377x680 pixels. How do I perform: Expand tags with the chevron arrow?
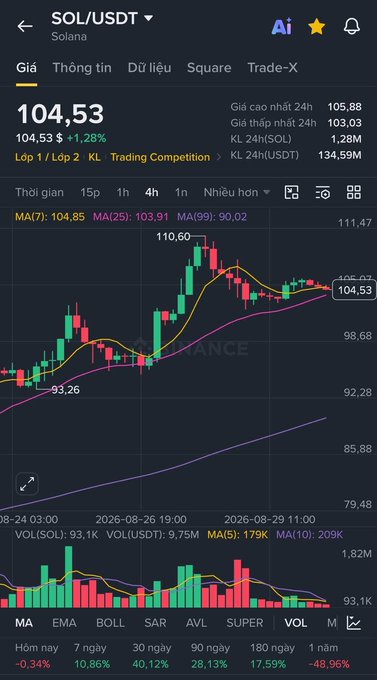(x=218, y=157)
